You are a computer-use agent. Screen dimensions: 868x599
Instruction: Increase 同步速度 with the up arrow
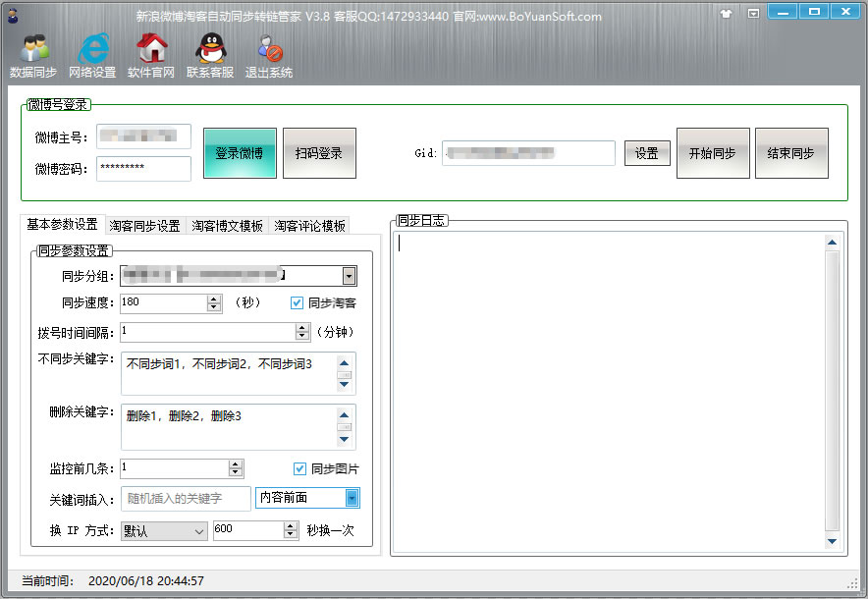tap(214, 299)
